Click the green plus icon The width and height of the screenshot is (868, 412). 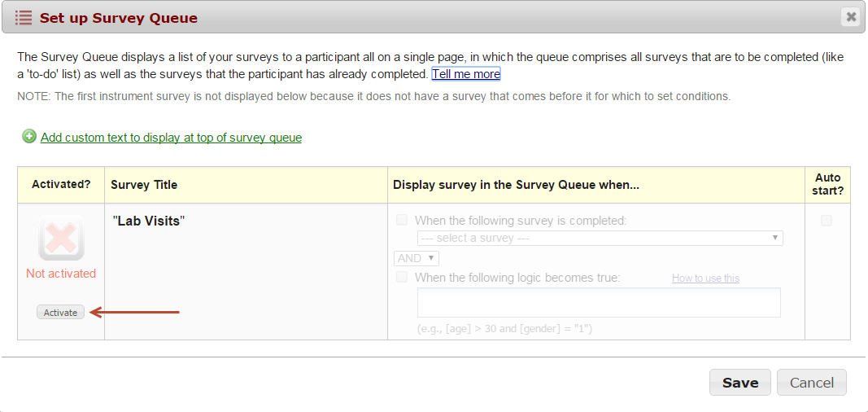tap(29, 137)
